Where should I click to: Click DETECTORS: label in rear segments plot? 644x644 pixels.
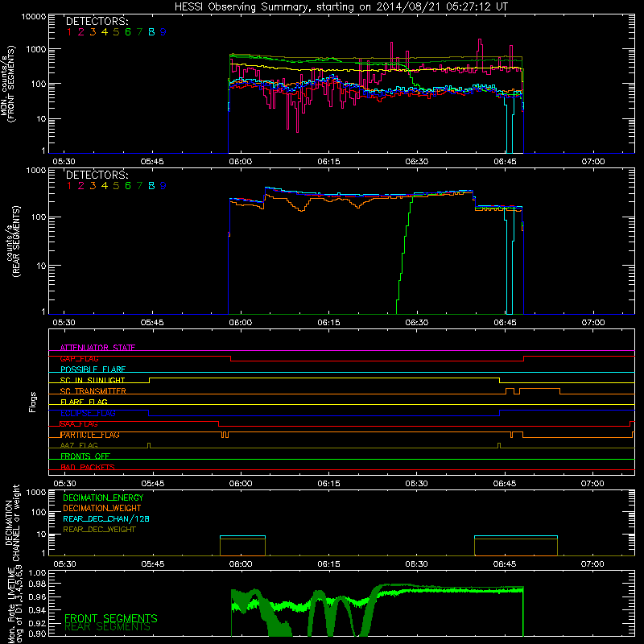coord(97,175)
